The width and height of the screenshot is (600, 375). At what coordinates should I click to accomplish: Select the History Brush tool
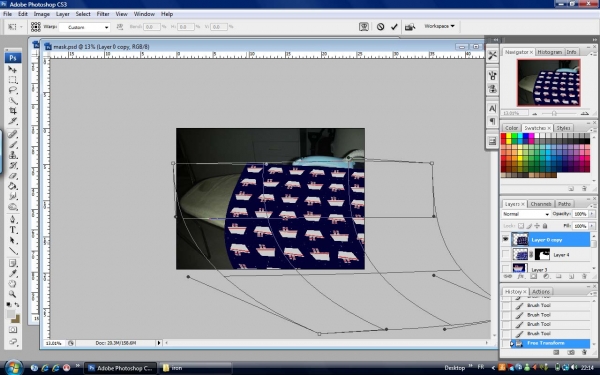[x=12, y=165]
